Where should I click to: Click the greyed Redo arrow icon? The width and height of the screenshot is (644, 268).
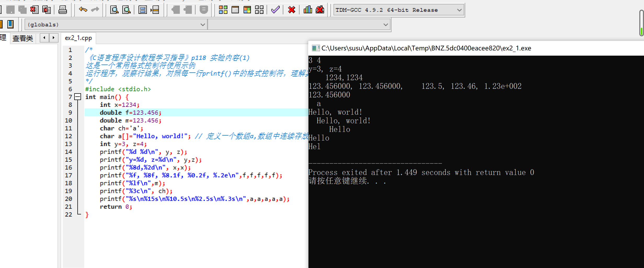95,10
